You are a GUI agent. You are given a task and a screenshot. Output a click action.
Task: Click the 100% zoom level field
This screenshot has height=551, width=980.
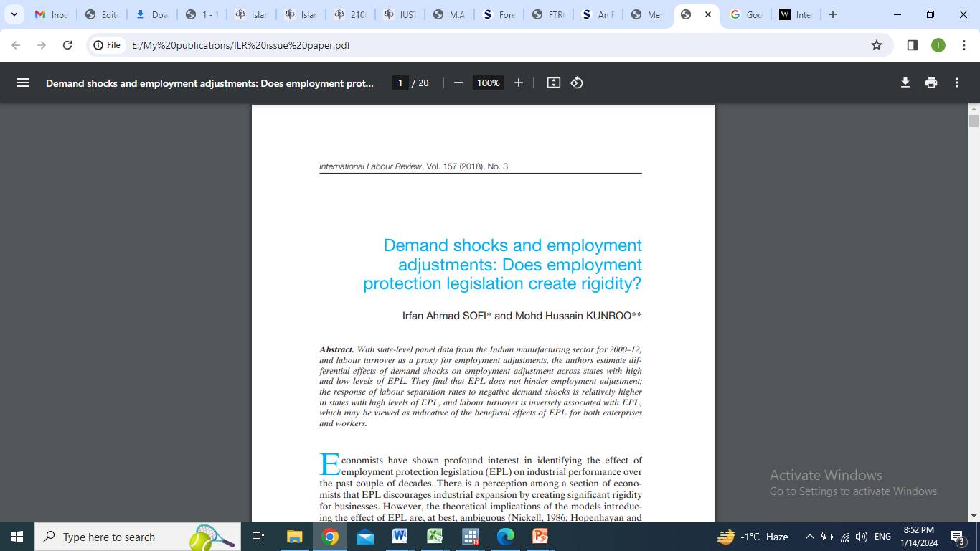click(x=488, y=83)
